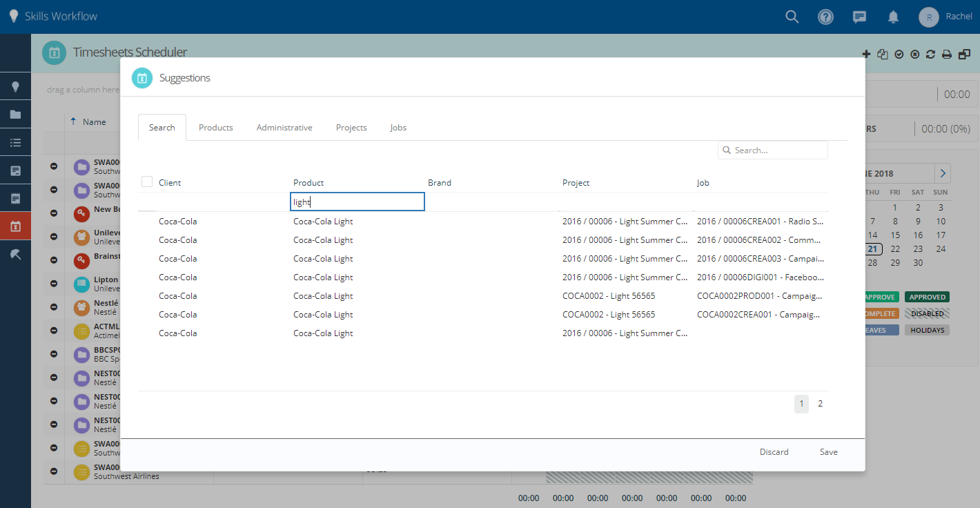Click the print toolbar icon
Image resolution: width=980 pixels, height=508 pixels.
click(947, 54)
